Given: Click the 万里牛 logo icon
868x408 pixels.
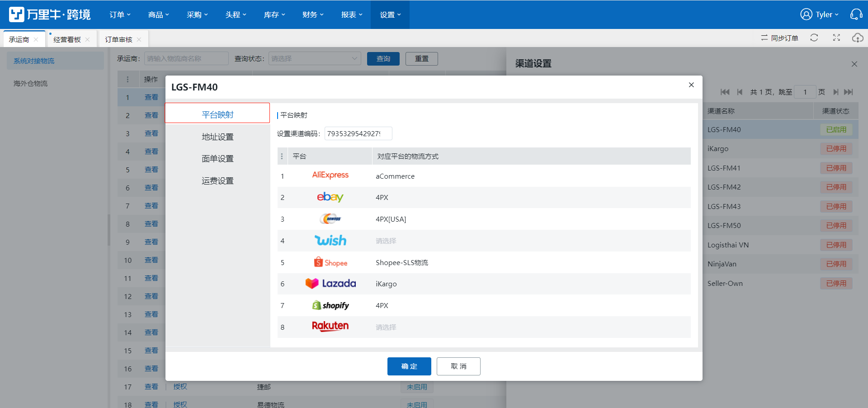Looking at the screenshot, I should (17, 14).
